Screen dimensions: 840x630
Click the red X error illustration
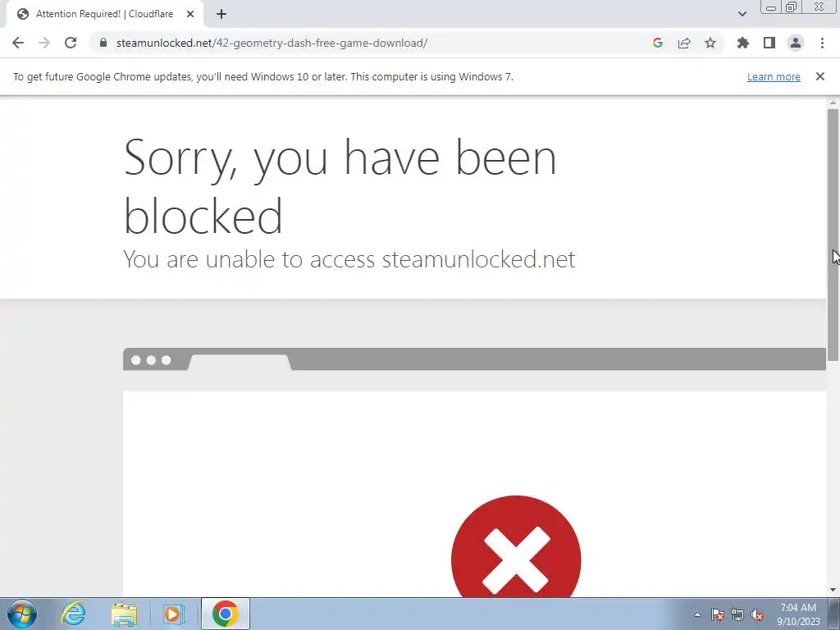tap(516, 547)
